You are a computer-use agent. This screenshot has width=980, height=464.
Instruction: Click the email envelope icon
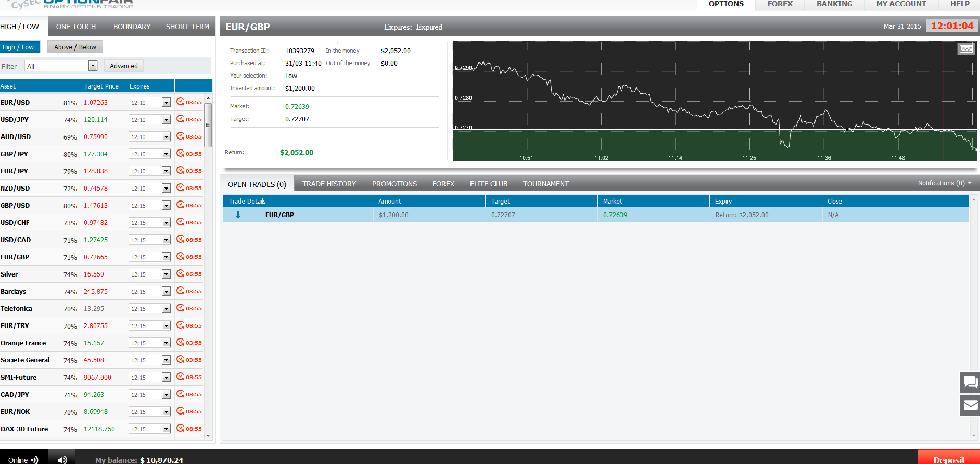pyautogui.click(x=970, y=406)
